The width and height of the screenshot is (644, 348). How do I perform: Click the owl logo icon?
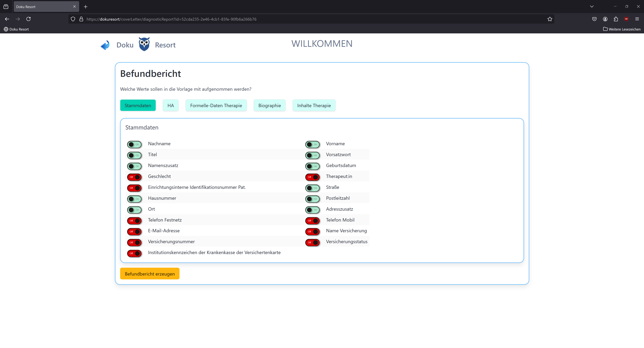pos(144,44)
